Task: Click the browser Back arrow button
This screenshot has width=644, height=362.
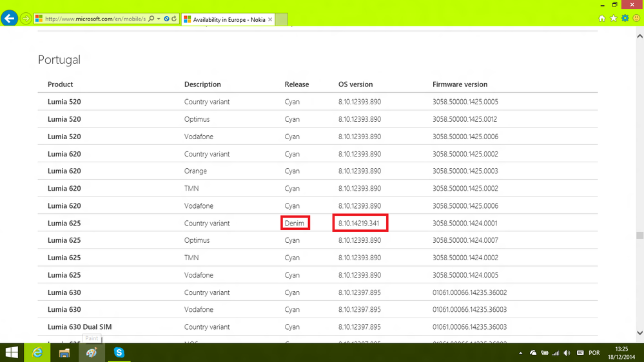Action: point(9,18)
